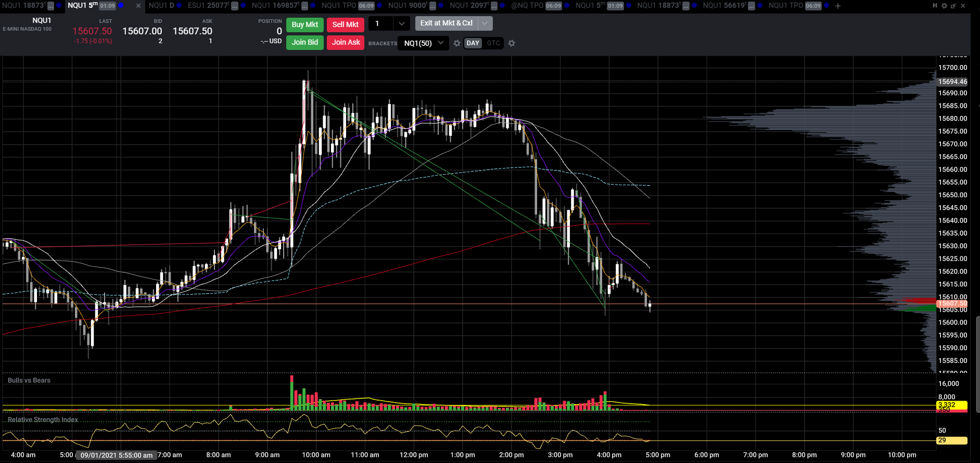This screenshot has height=463, width=980.
Task: Click ellipsis badge on NQU1 9000 tab
Action: [432, 6]
